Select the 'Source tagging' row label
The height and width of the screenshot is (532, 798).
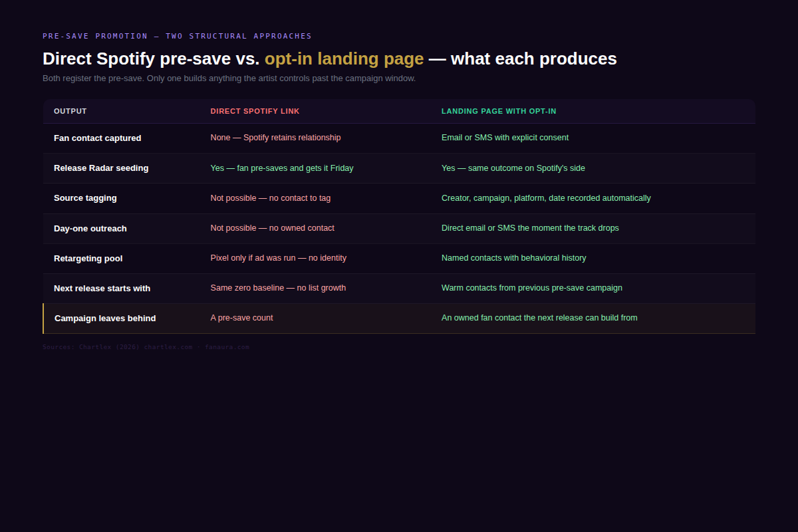(85, 198)
